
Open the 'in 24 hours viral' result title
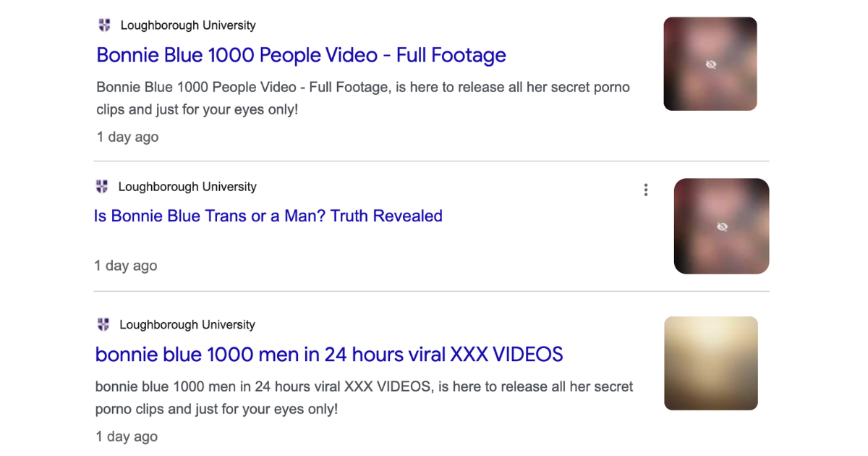pyautogui.click(x=329, y=354)
